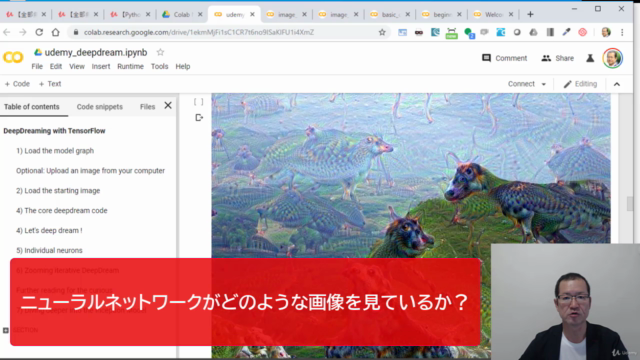Add a new Code cell
The image size is (640, 360).
pos(17,84)
